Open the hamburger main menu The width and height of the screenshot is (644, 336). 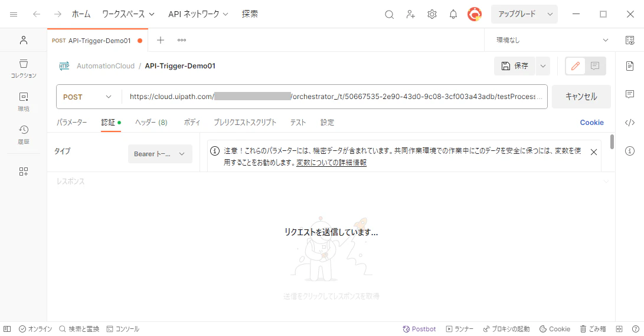[14, 14]
